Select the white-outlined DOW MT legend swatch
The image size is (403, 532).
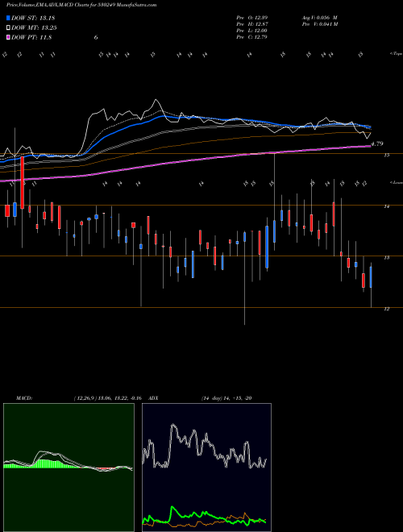[x=9, y=28]
